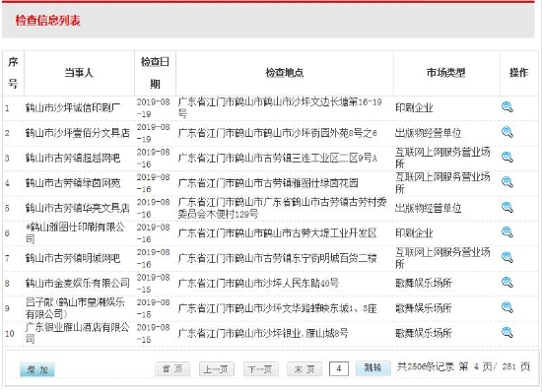The width and height of the screenshot is (542, 392).
Task: Go to first page with 首页
Action: (x=172, y=369)
